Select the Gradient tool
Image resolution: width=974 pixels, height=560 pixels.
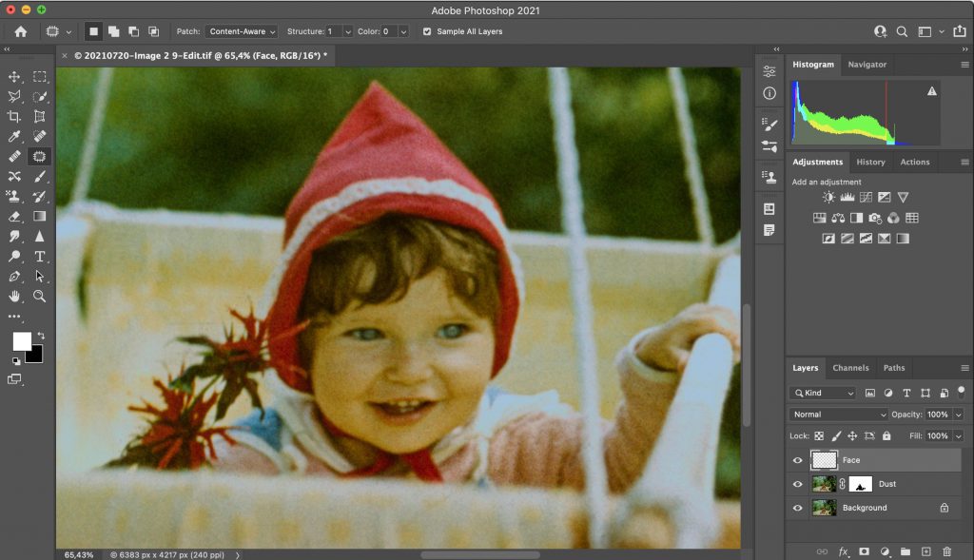[40, 217]
